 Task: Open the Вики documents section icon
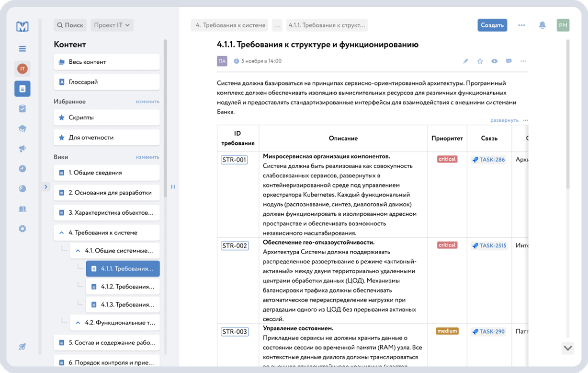22,88
